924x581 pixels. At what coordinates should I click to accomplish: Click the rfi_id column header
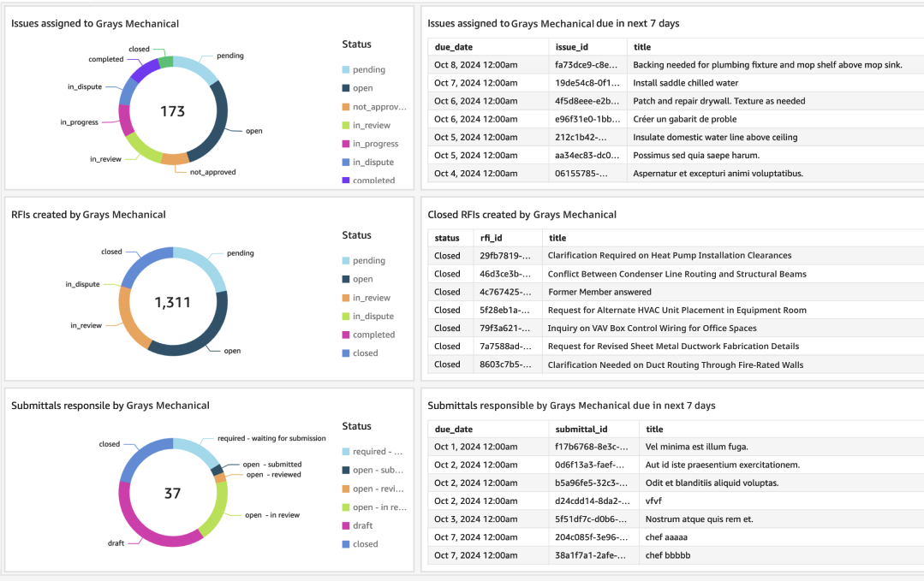tap(492, 238)
